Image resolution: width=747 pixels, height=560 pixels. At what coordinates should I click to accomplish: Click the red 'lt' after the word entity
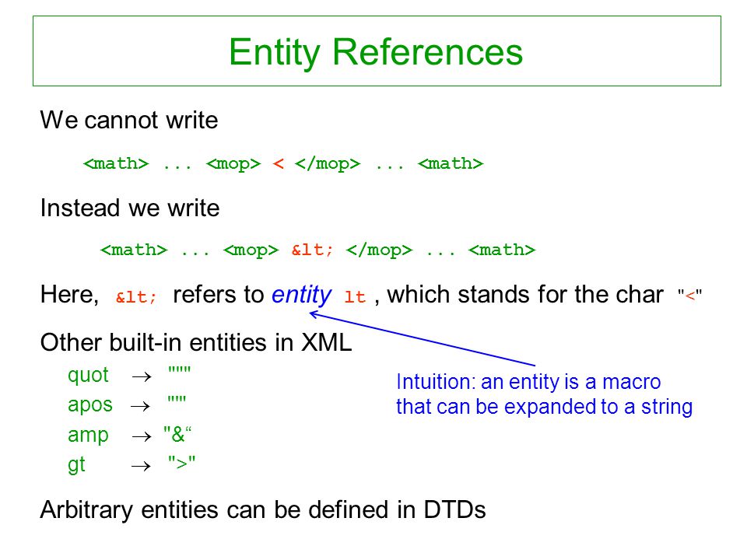[355, 297]
